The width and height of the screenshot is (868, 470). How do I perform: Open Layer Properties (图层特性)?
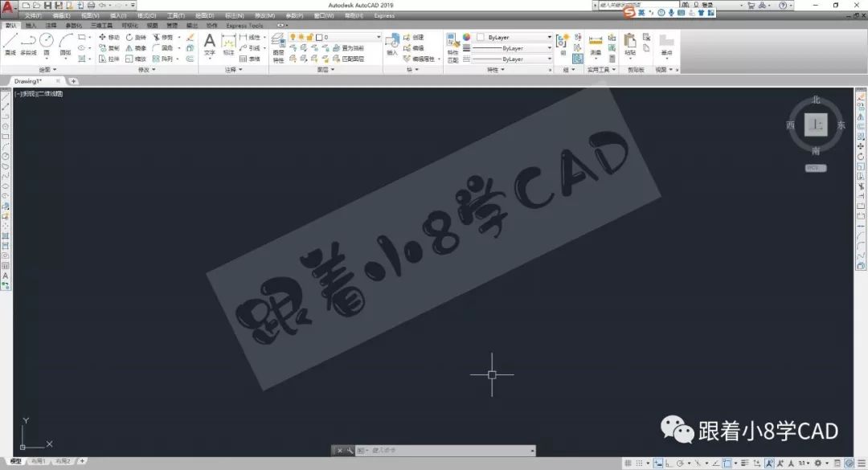coord(278,47)
